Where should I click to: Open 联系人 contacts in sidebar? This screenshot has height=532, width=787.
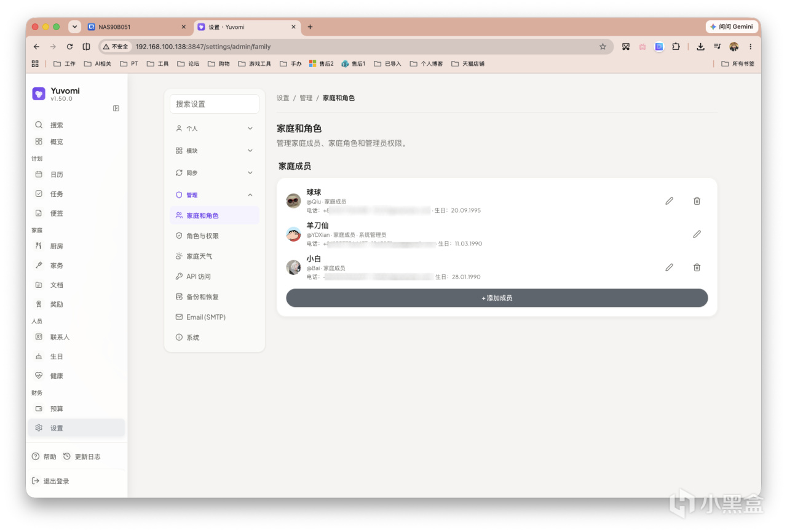tap(76, 337)
